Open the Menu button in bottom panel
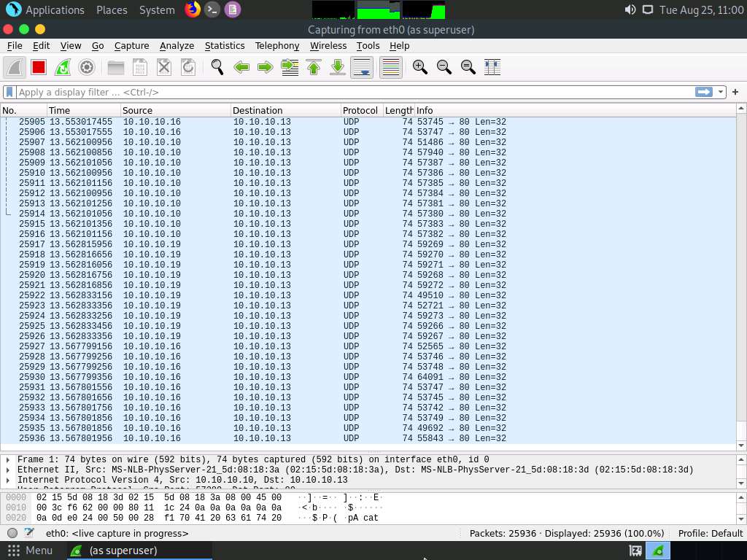Screen dimensions: 747x560 point(30,551)
